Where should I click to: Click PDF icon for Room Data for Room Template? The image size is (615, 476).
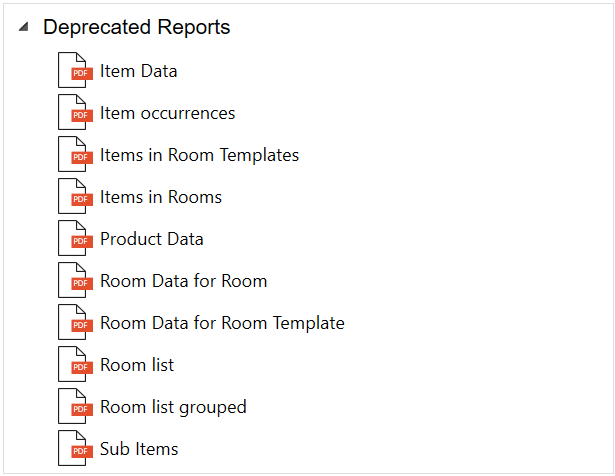click(x=74, y=323)
